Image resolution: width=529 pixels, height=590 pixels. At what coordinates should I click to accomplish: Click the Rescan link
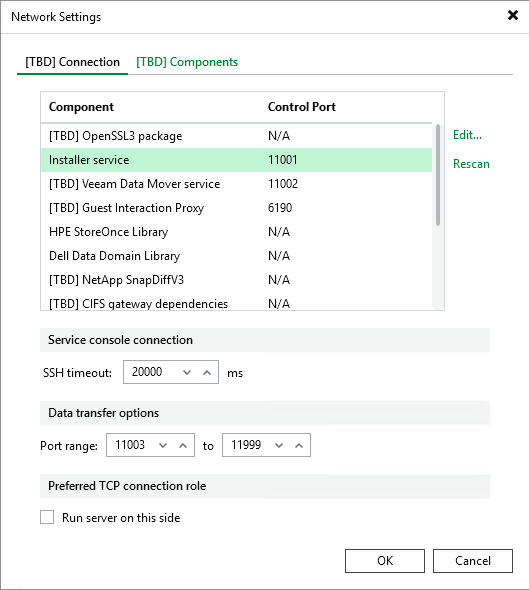[x=471, y=164]
